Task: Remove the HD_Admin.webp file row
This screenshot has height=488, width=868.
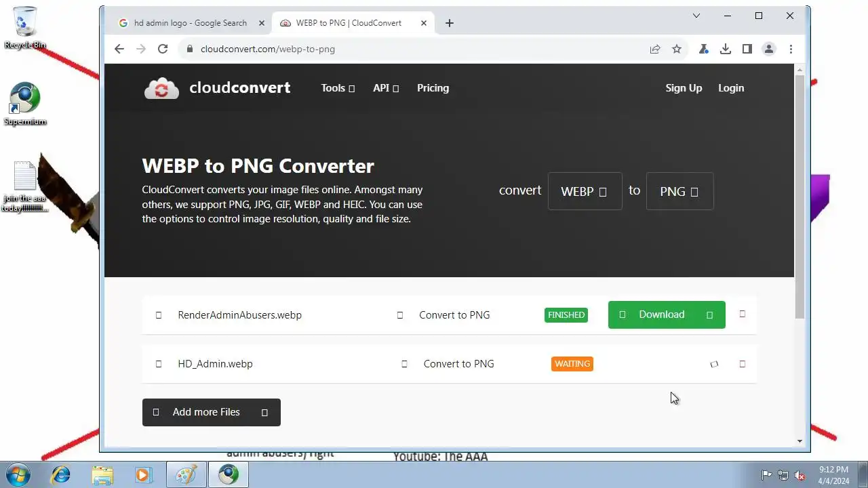Action: point(742,364)
